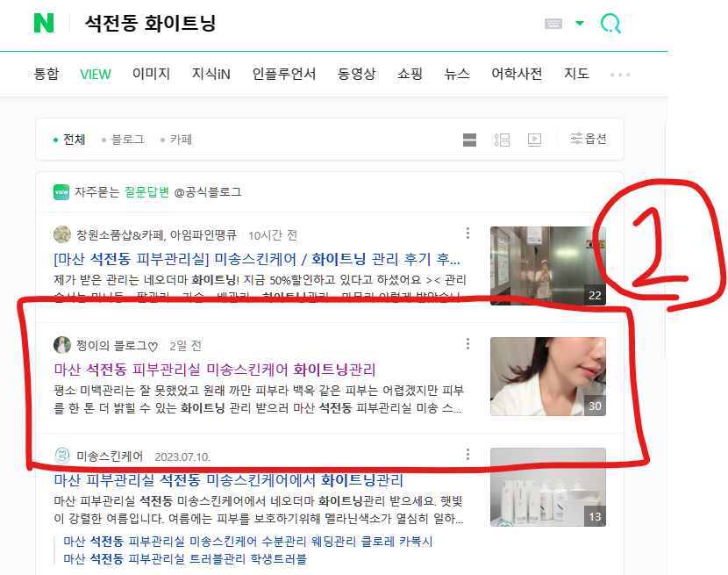Click the 2023.07.10. post date
728x575 pixels.
(182, 457)
